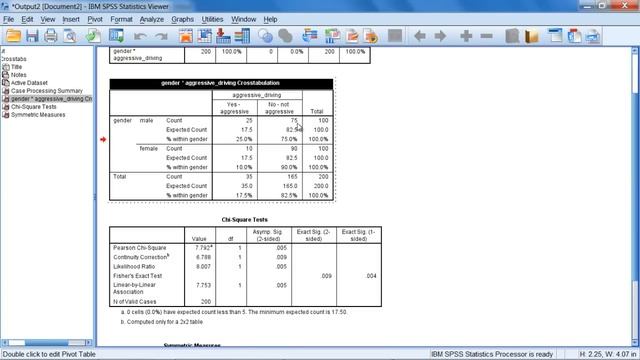
Task: Click outline pane scrollbar right arrow
Action: point(88,342)
